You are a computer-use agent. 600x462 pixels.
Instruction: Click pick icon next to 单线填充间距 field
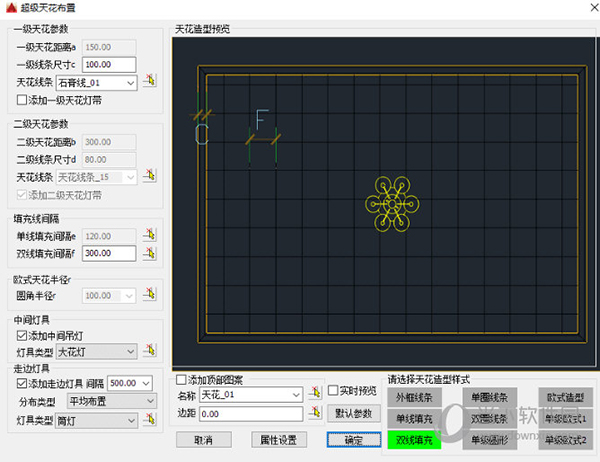point(150,235)
